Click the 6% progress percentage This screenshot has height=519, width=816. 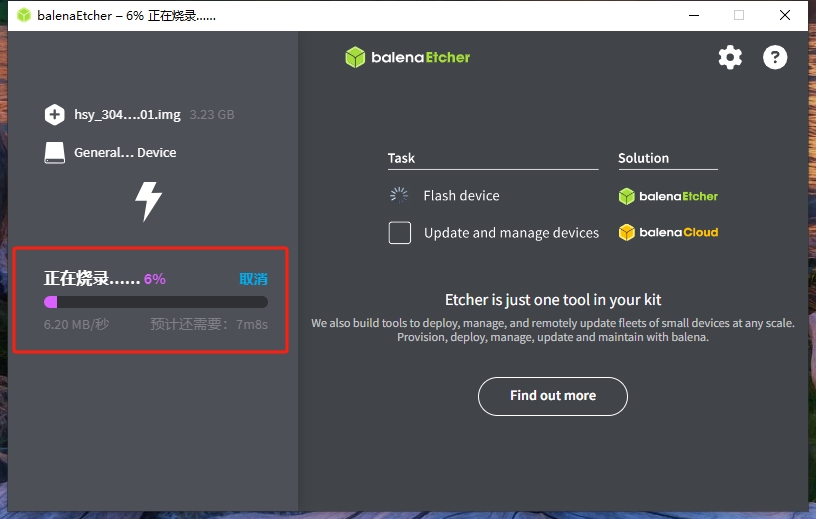point(155,279)
